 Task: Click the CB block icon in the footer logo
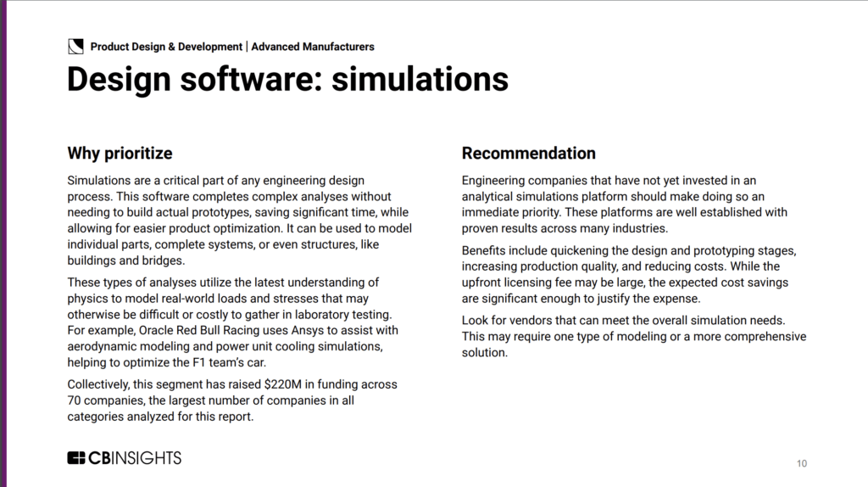[x=77, y=458]
